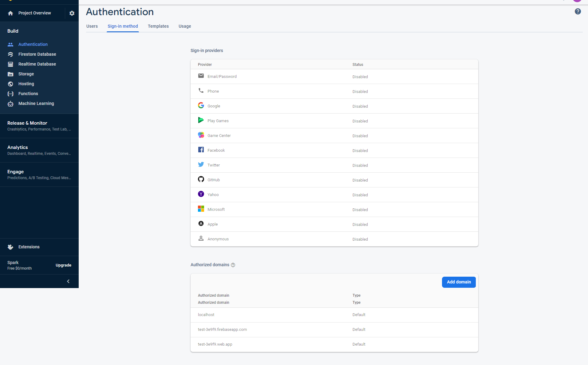588x365 pixels.
Task: Click the Upgrade plan button
Action: 63,265
